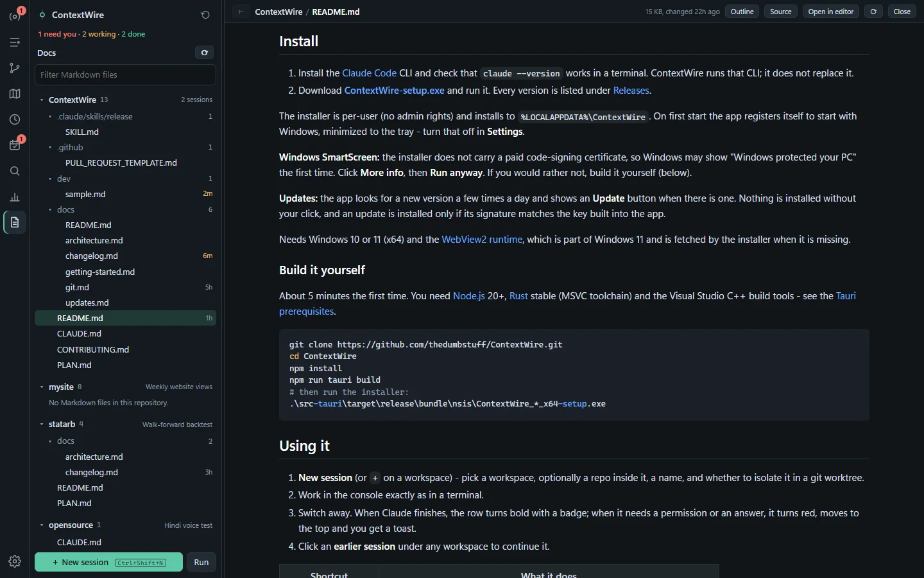Click the New session button
The width and height of the screenshot is (924, 578).
[108, 562]
